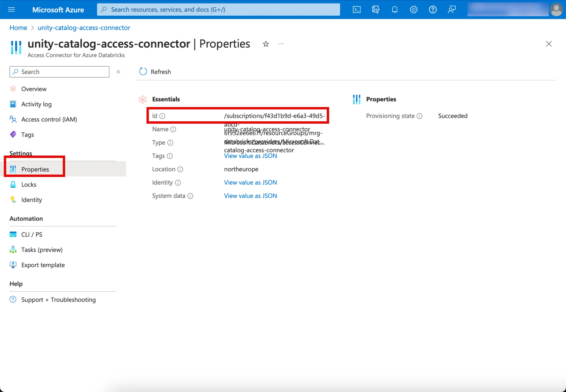Collapse the left sidebar with the double chevron
The height and width of the screenshot is (392, 566).
(x=119, y=72)
